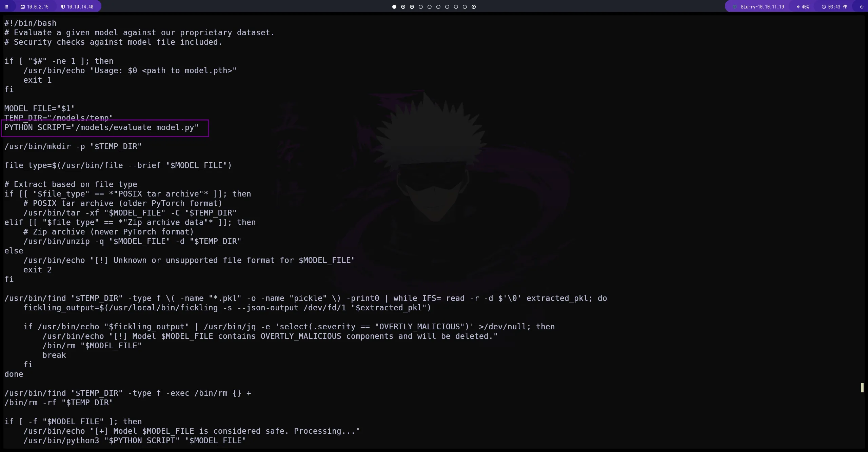Click the VPN shield icon beside 10.10.14.40
This screenshot has width=868, height=452.
point(63,7)
